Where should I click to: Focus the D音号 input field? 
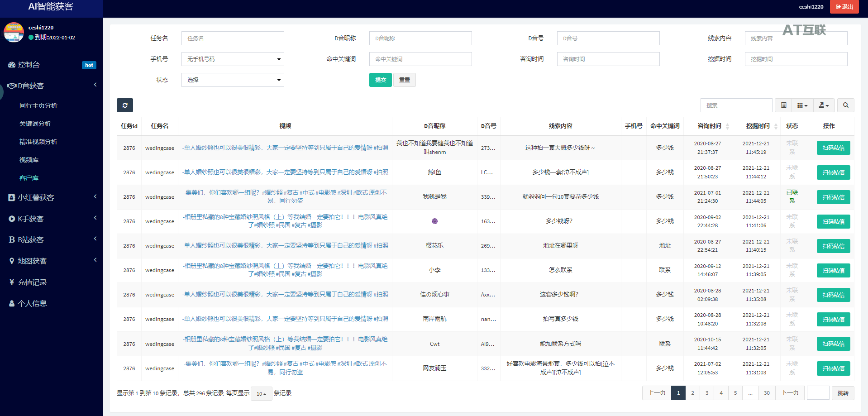[608, 38]
